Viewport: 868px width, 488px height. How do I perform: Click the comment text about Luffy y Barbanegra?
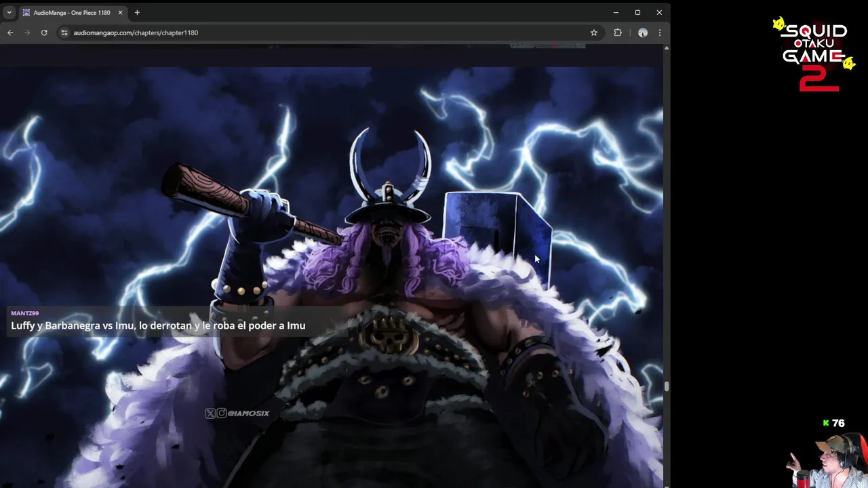click(158, 325)
